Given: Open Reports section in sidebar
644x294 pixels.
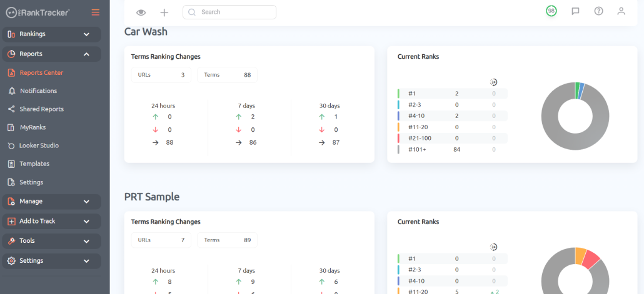Looking at the screenshot, I should (52, 54).
